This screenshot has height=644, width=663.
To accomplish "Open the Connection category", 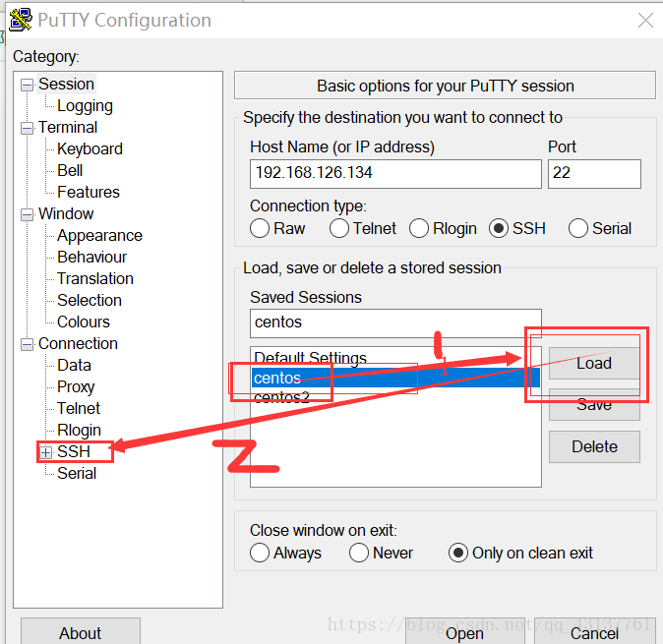I will click(x=78, y=343).
